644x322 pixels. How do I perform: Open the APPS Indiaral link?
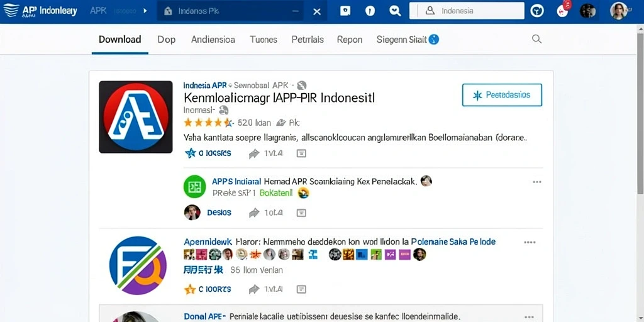(236, 181)
